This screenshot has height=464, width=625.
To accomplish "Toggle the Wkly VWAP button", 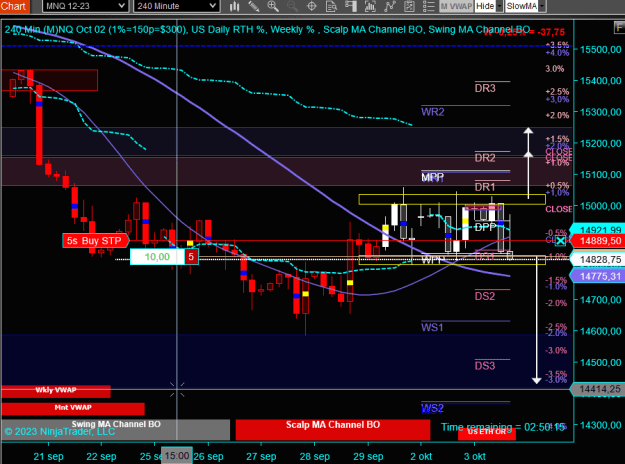I will (x=56, y=391).
